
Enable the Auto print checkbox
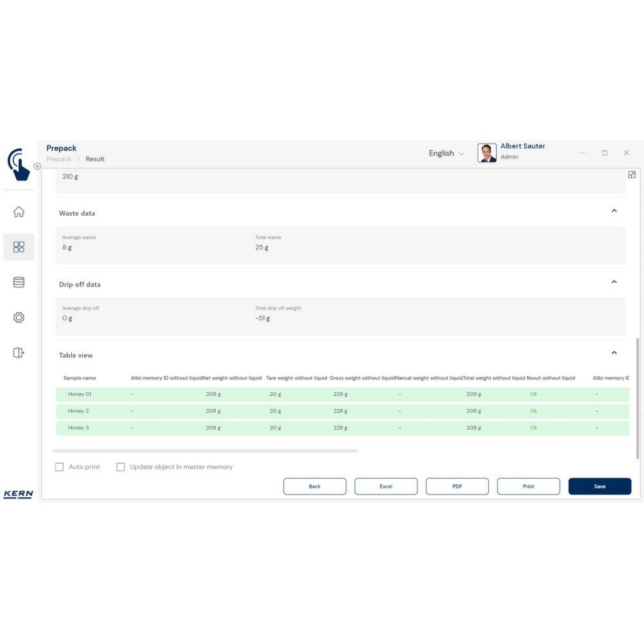(59, 467)
